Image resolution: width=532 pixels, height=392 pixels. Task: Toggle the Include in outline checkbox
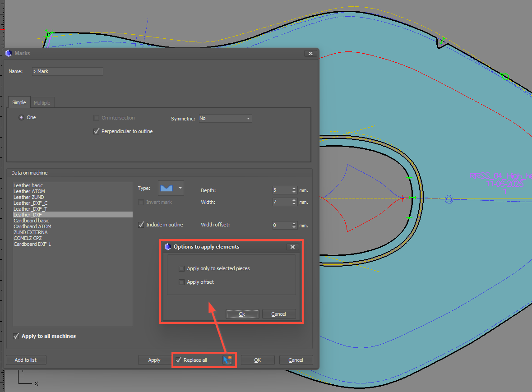point(141,225)
